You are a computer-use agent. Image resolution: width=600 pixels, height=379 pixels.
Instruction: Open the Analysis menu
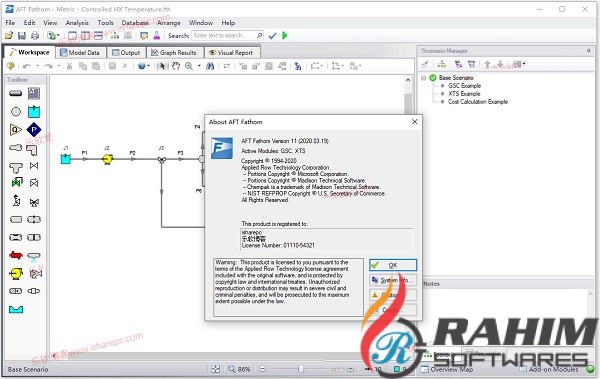click(77, 23)
